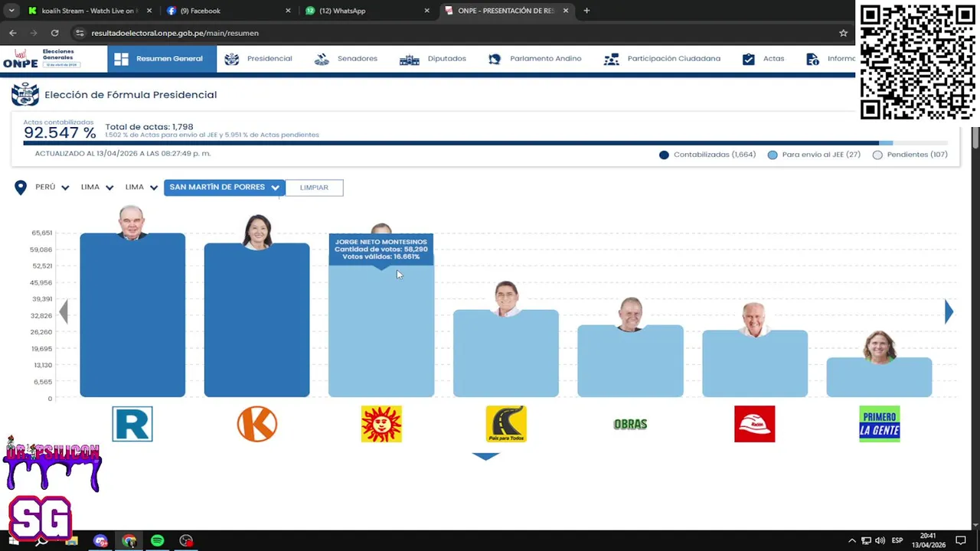Image resolution: width=980 pixels, height=551 pixels.
Task: Show hidden system tray icons
Action: tap(852, 541)
